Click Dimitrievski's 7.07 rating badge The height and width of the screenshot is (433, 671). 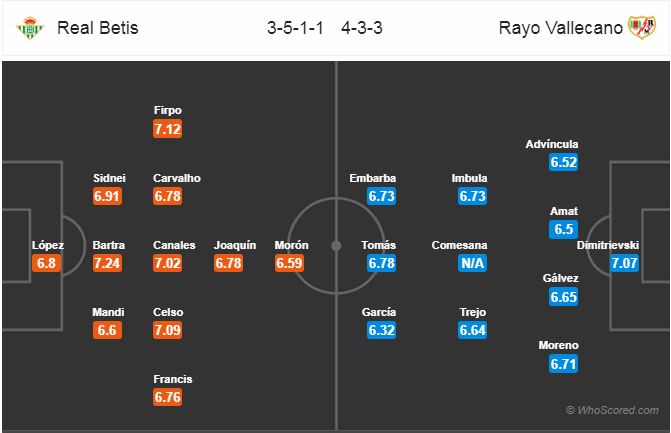623,264
